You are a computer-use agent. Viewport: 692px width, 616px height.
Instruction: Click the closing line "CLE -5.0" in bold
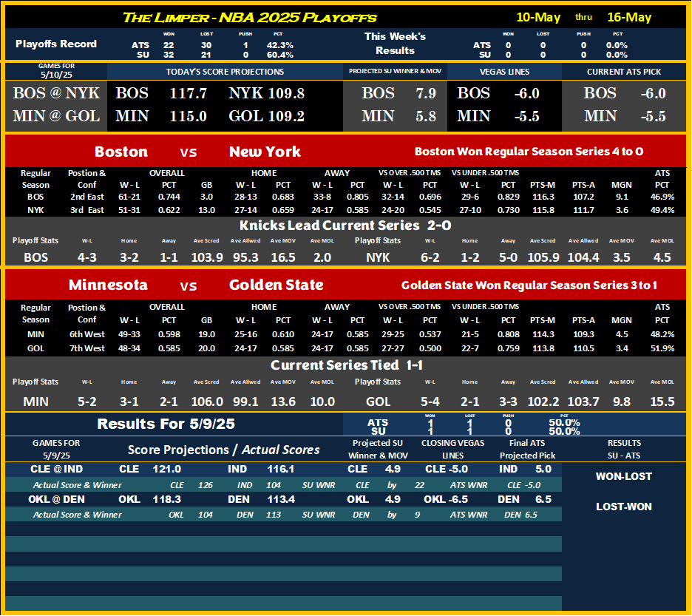coord(447,469)
